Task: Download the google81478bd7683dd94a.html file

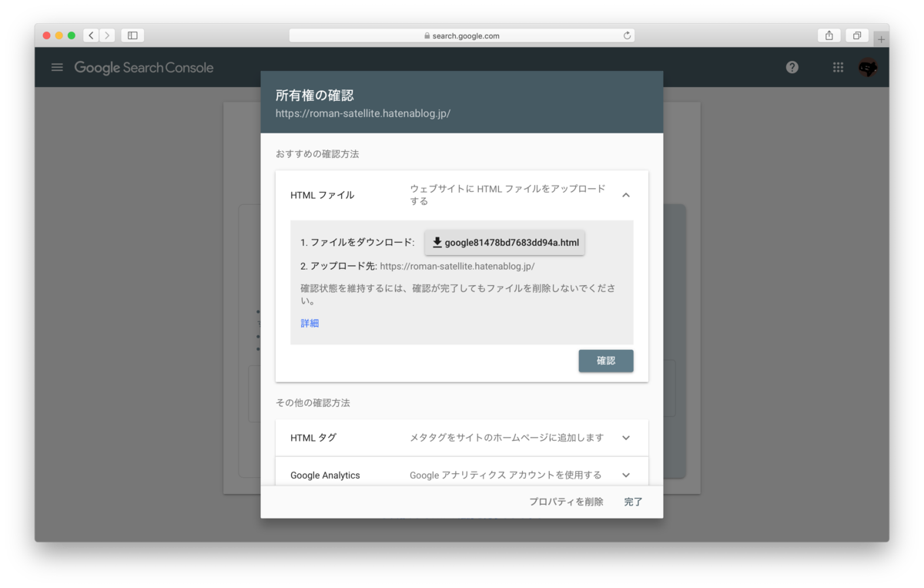Action: 504,243
